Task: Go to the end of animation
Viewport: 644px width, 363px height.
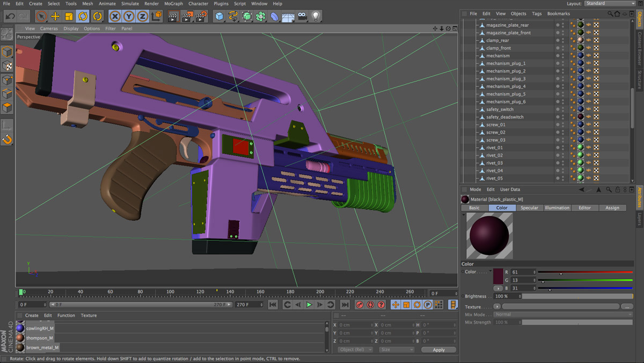Action: [x=345, y=305]
